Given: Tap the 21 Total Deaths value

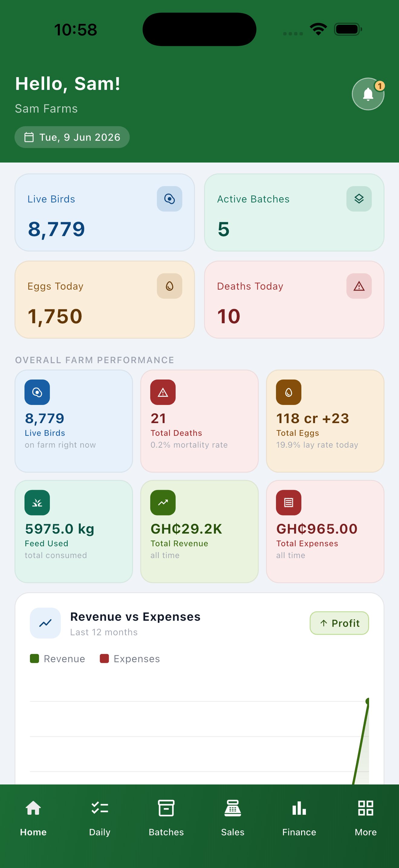Looking at the screenshot, I should [x=158, y=419].
